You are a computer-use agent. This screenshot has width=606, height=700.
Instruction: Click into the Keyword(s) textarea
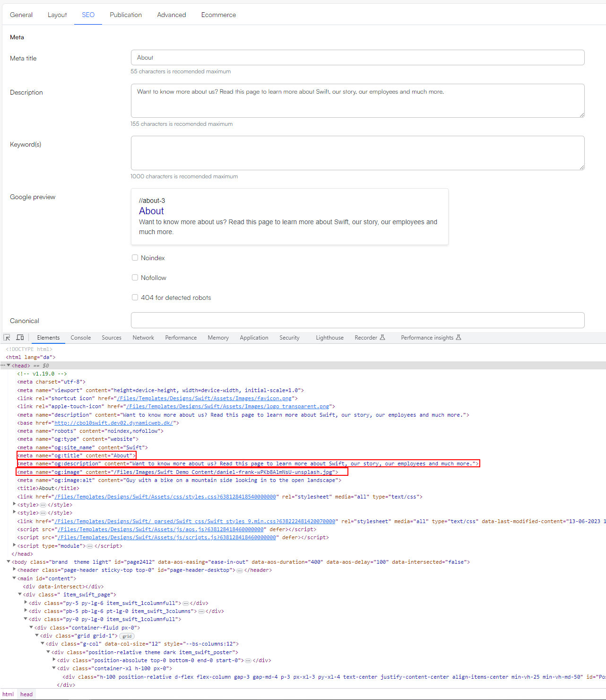[x=357, y=153]
